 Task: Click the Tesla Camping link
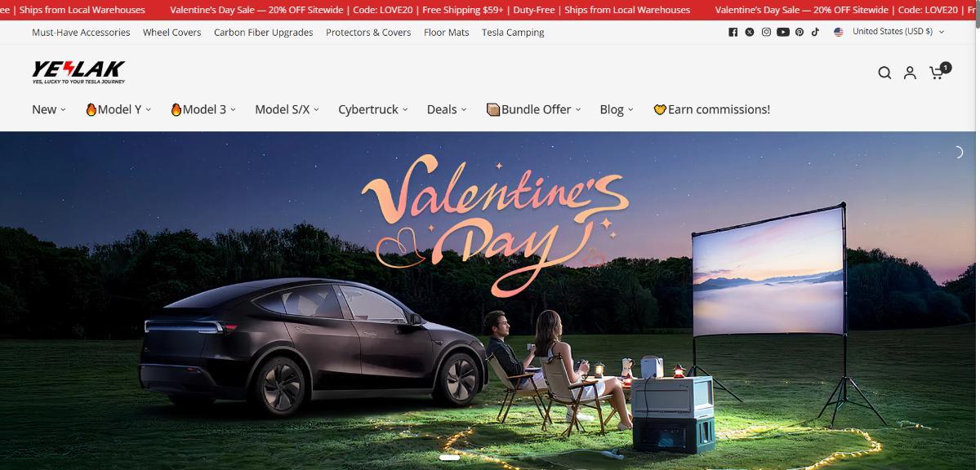click(513, 33)
